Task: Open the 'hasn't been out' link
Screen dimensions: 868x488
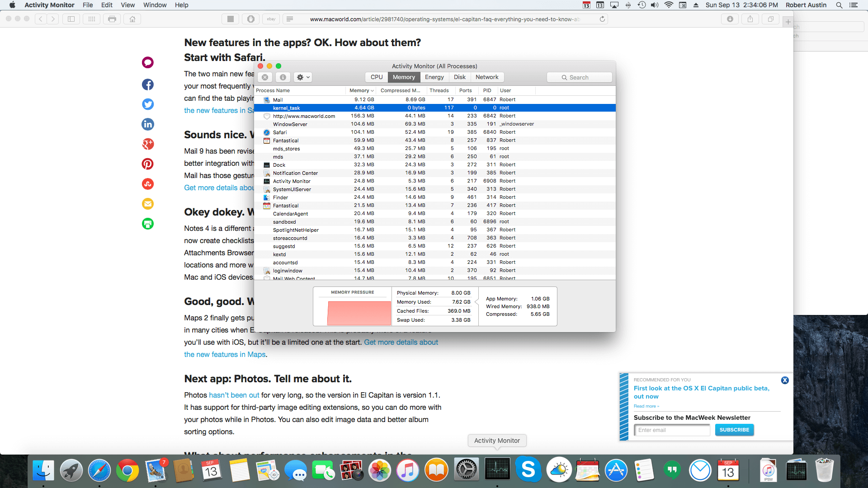Action: pyautogui.click(x=234, y=395)
